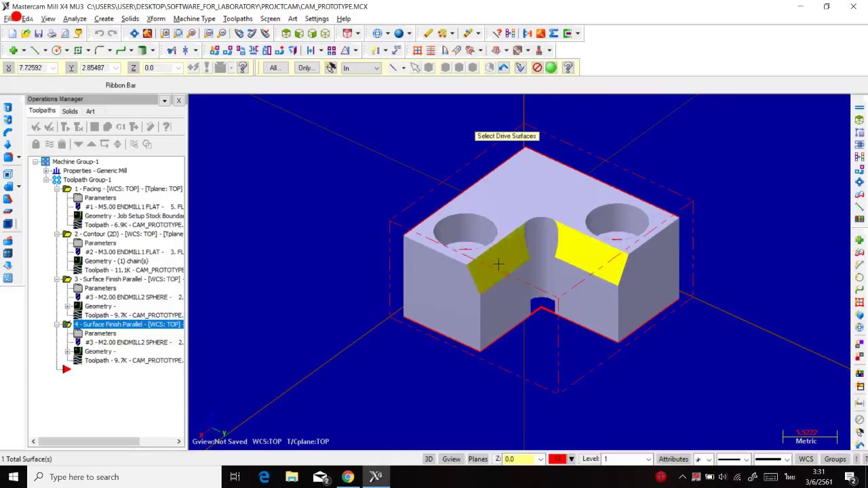868x488 pixels.
Task: Click the Attributes button
Action: coord(673,459)
